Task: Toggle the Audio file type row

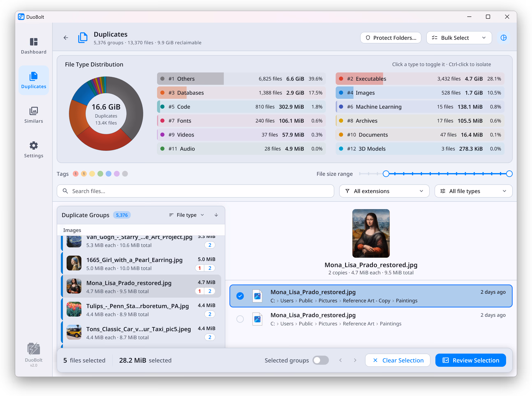Action: (x=241, y=148)
